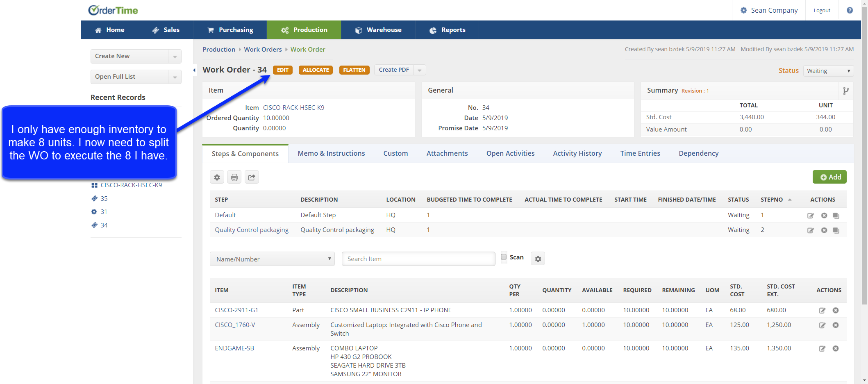Go to Work Orders breadcrumb link

pyautogui.click(x=263, y=50)
